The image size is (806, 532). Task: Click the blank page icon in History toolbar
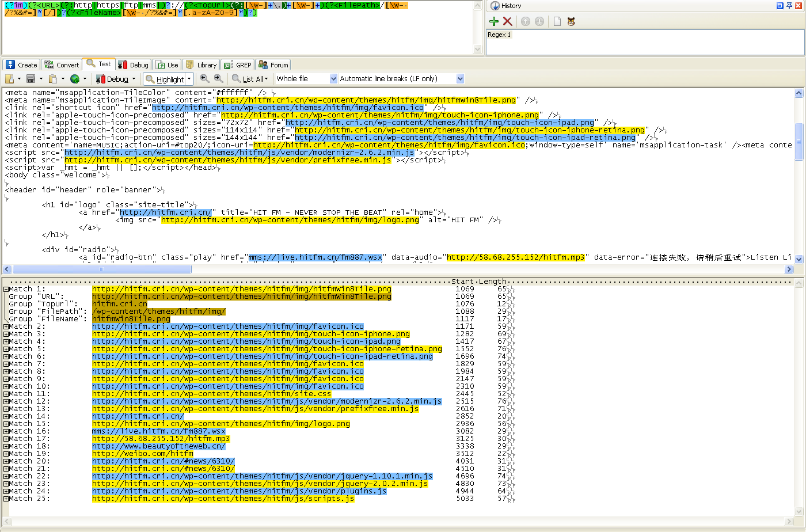click(557, 21)
